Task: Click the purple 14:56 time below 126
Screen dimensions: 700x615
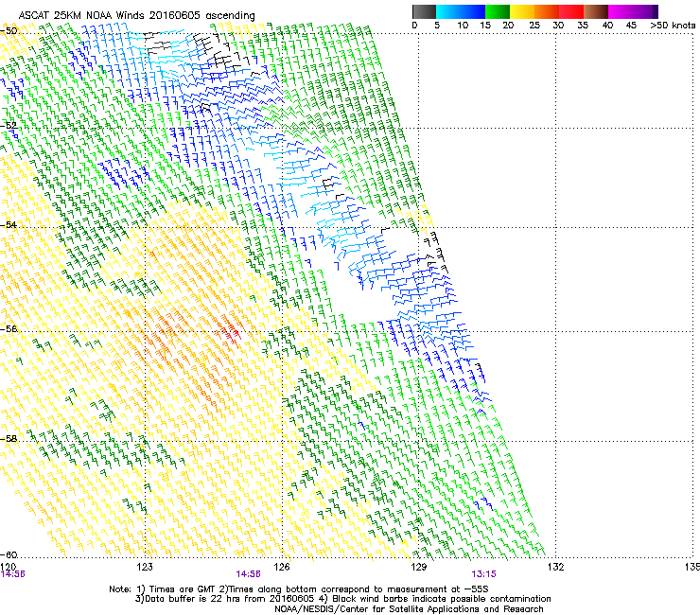Action: [x=248, y=574]
